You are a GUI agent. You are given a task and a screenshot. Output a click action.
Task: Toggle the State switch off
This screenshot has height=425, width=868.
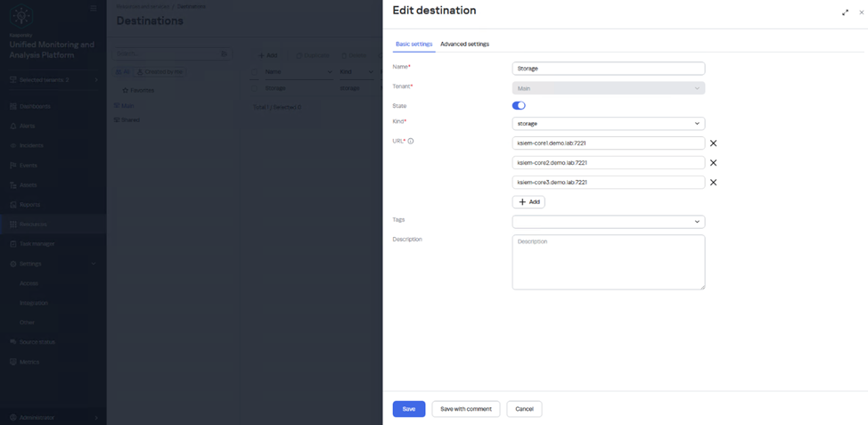pyautogui.click(x=519, y=105)
